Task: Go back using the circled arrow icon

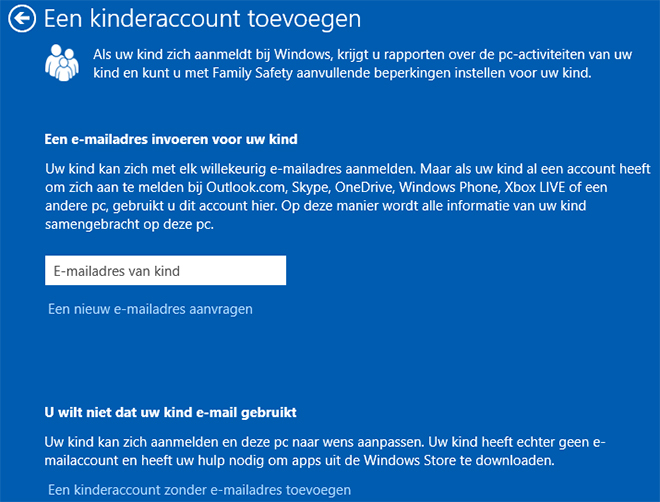Action: pyautogui.click(x=22, y=18)
